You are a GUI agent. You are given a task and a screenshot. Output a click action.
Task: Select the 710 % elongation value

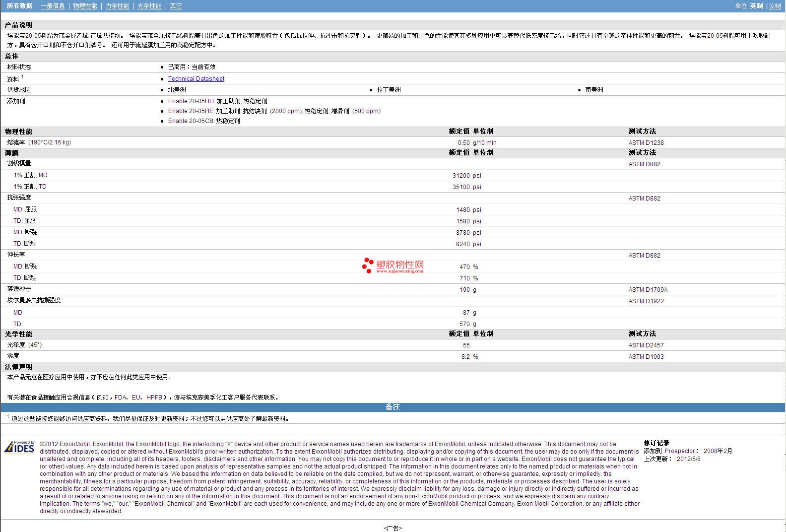coord(469,278)
